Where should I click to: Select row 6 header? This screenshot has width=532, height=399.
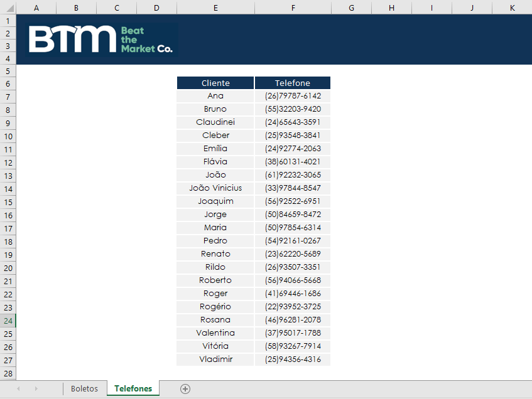coord(8,83)
